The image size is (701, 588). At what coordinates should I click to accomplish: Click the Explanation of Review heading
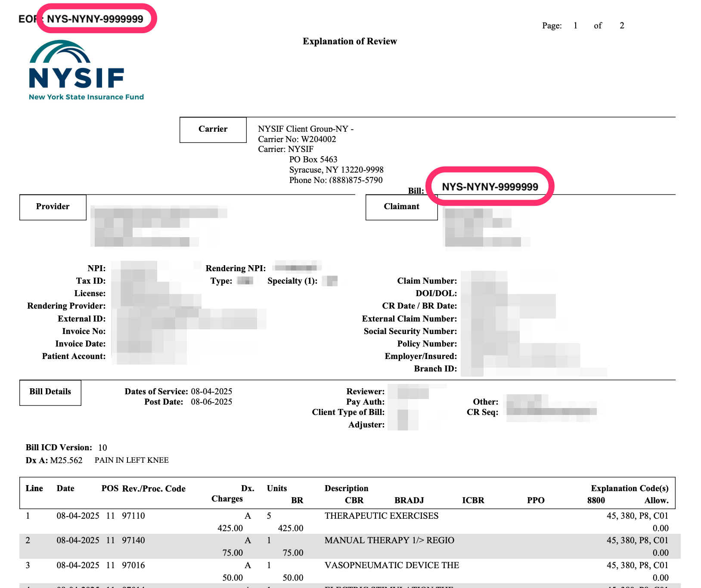coord(350,41)
